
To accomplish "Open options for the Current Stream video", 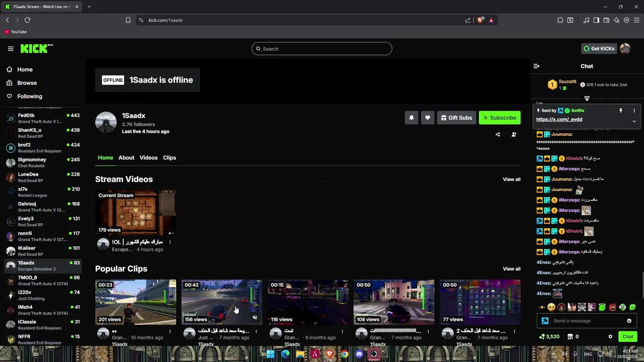I will 170,242.
